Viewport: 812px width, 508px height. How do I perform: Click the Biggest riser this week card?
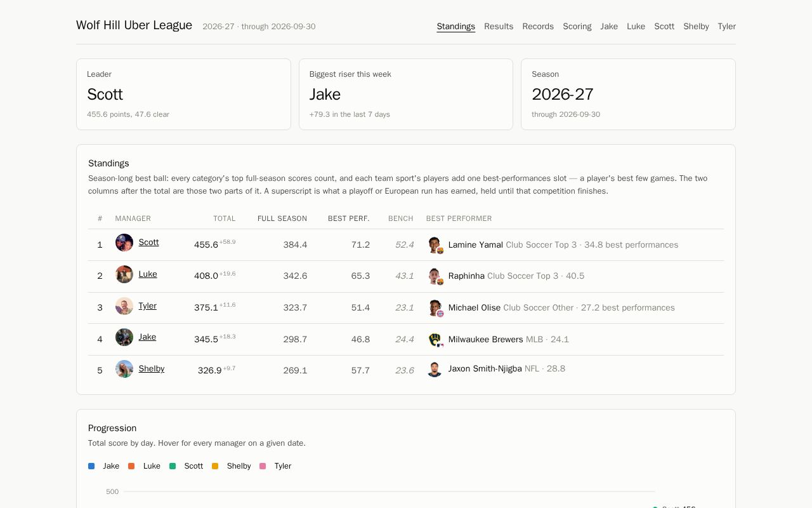(406, 95)
